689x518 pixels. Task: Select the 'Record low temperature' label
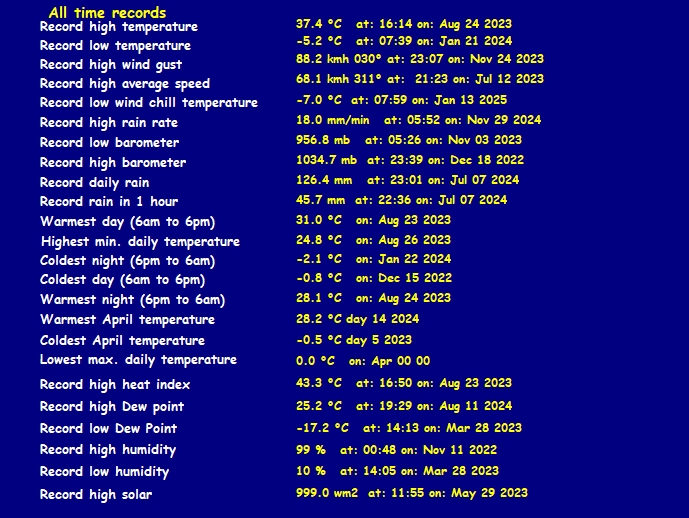(x=115, y=46)
